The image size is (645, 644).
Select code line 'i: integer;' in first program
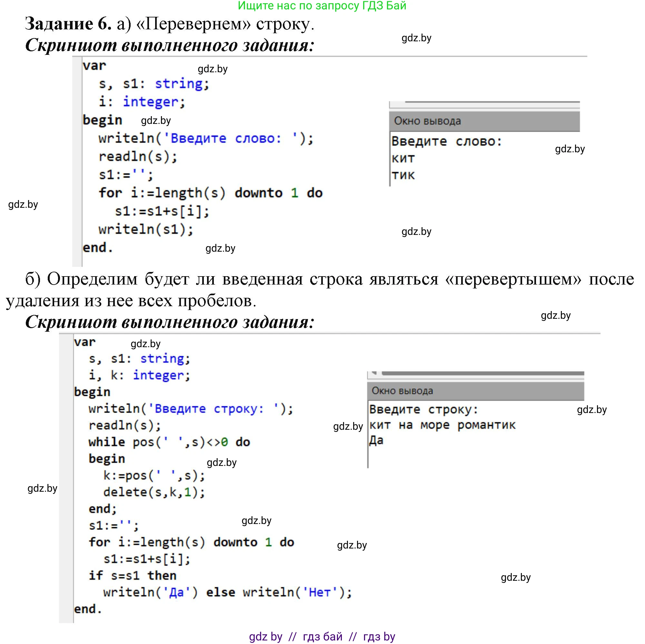(x=142, y=102)
